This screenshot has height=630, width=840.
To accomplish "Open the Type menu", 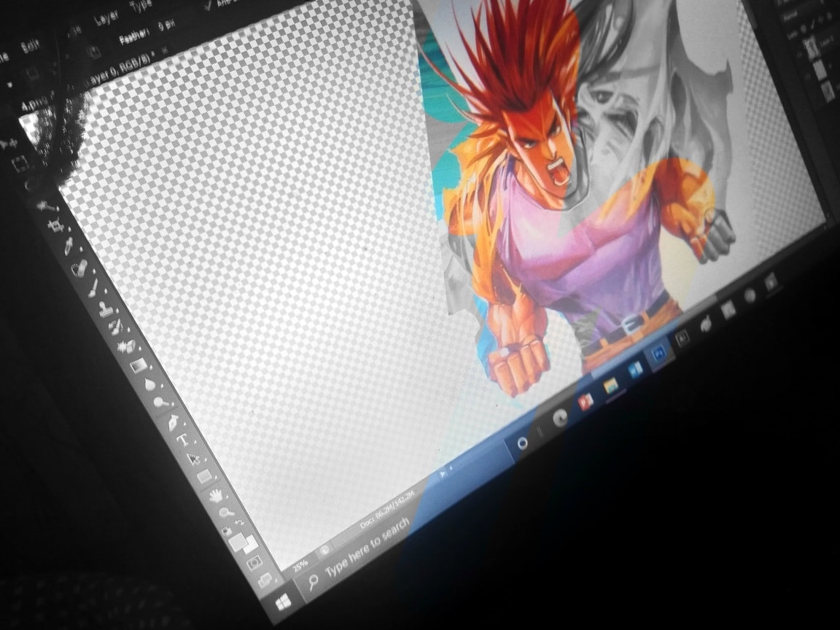I will point(141,7).
